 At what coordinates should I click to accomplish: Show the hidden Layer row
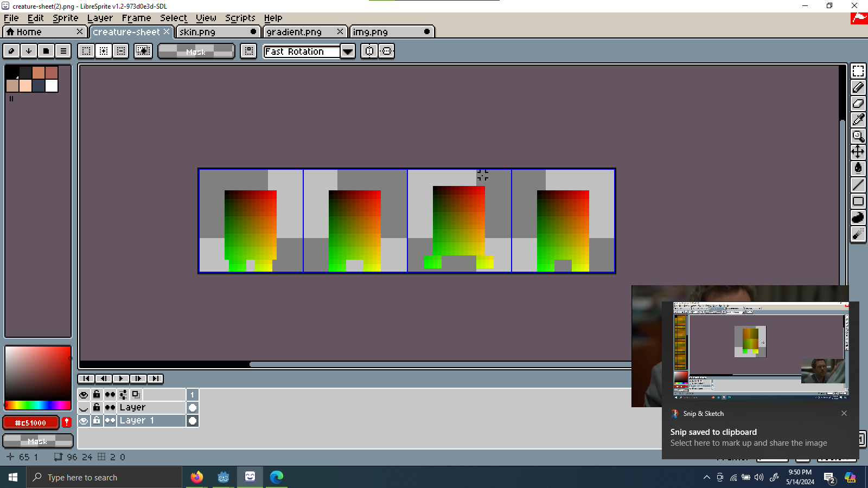point(84,408)
